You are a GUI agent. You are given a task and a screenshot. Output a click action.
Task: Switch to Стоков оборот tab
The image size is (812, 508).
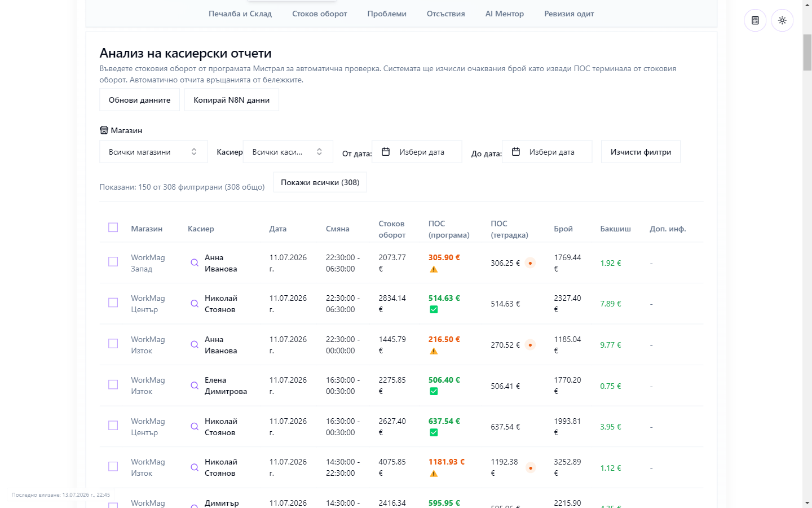point(320,14)
